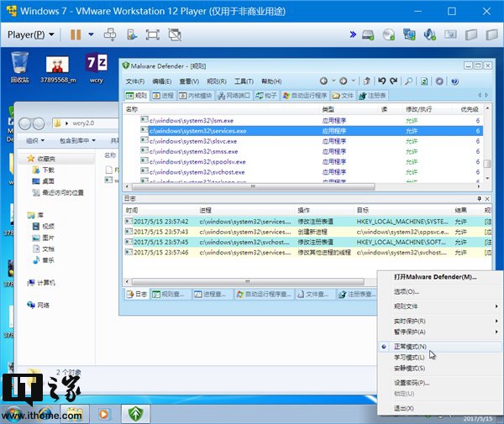
Task: Click the undo icon in Malware Defender toolbar
Action: pos(381,81)
